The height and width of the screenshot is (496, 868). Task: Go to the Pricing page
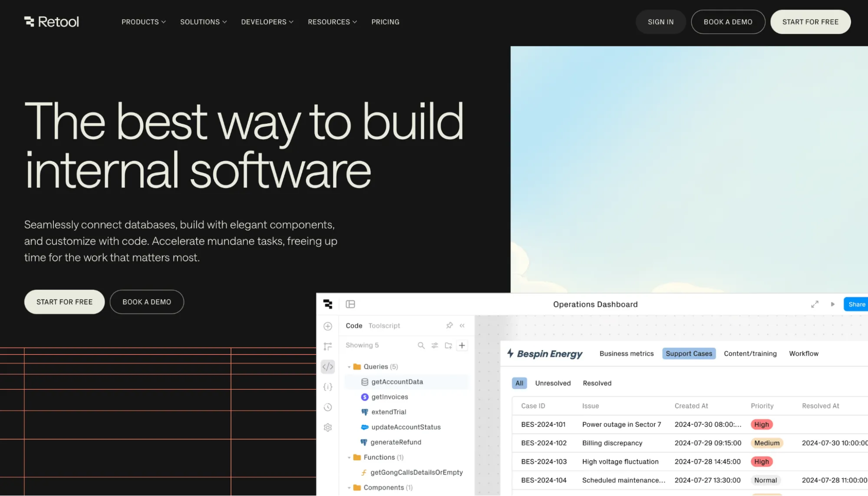[385, 22]
